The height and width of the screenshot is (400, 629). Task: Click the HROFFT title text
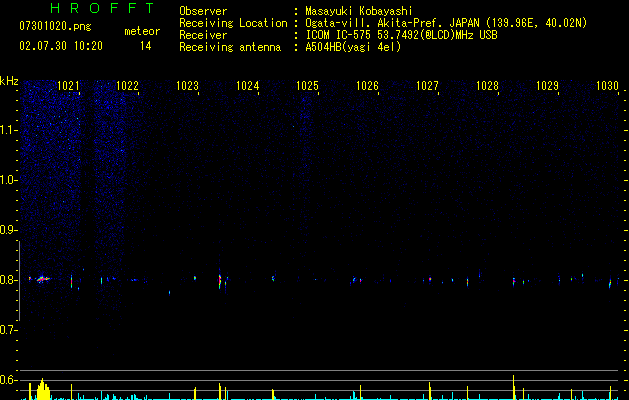click(103, 8)
